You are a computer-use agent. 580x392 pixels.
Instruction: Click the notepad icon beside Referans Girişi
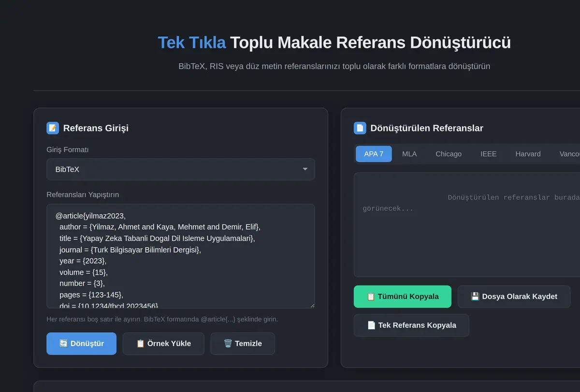click(x=53, y=128)
